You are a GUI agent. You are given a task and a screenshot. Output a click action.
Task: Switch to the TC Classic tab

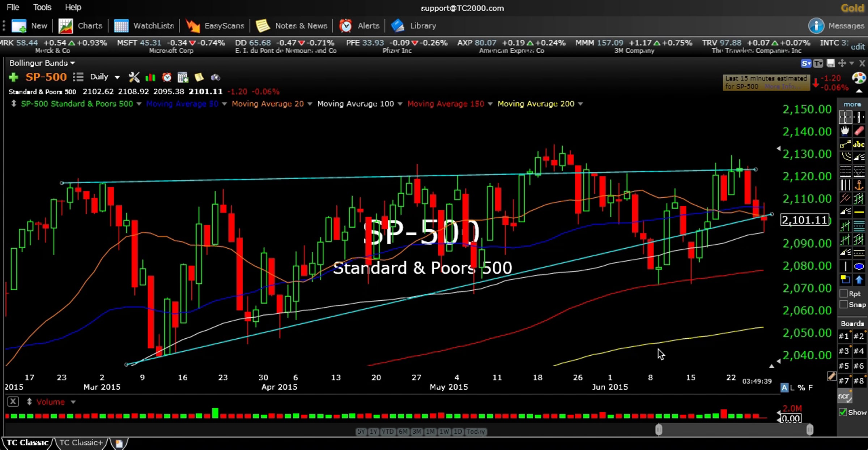tap(27, 443)
